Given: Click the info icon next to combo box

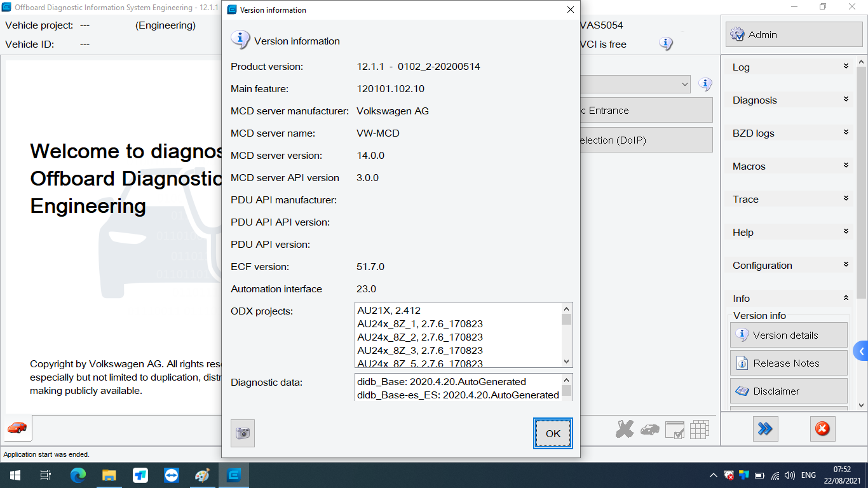Looking at the screenshot, I should [705, 84].
